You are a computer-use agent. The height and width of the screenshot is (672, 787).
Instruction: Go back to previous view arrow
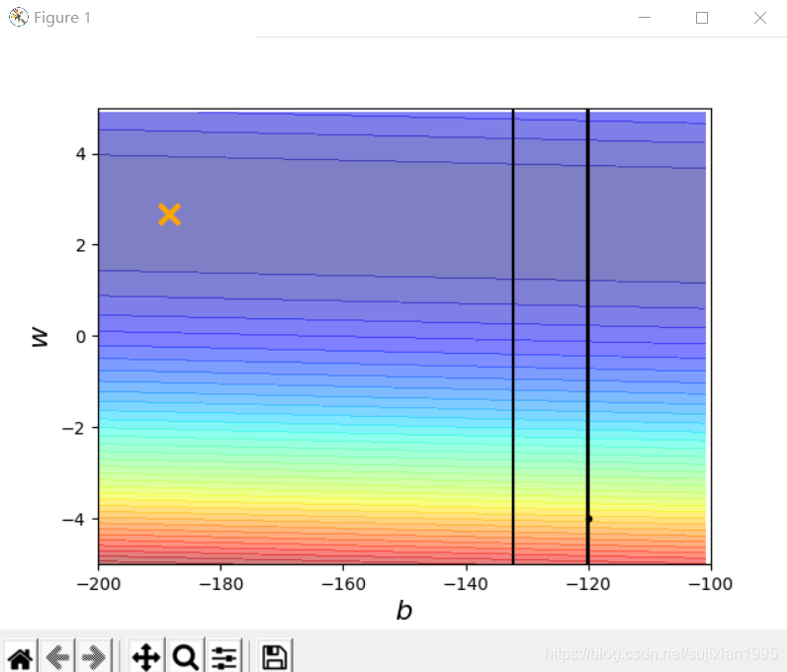tap(57, 656)
